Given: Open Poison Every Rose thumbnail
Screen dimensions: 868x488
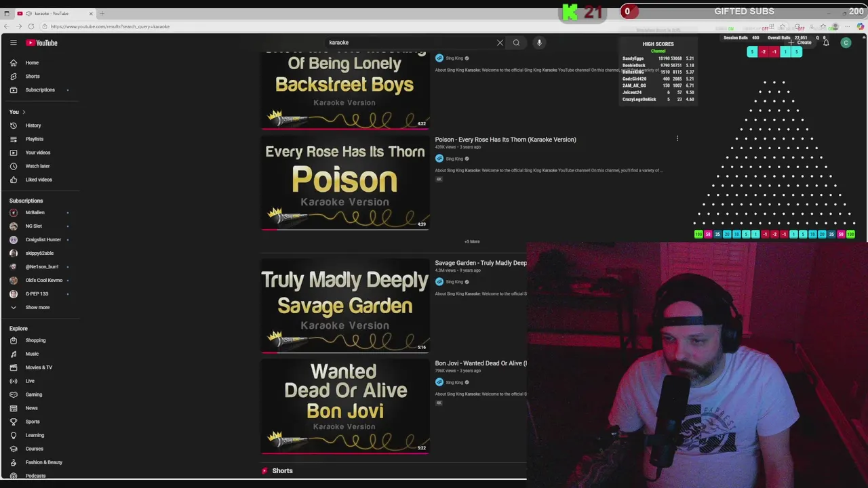Looking at the screenshot, I should point(345,183).
